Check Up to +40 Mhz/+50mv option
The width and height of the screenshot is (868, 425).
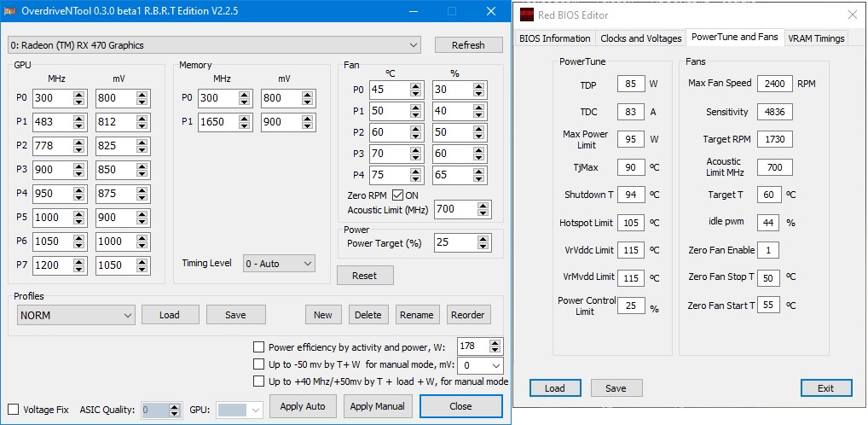point(258,381)
